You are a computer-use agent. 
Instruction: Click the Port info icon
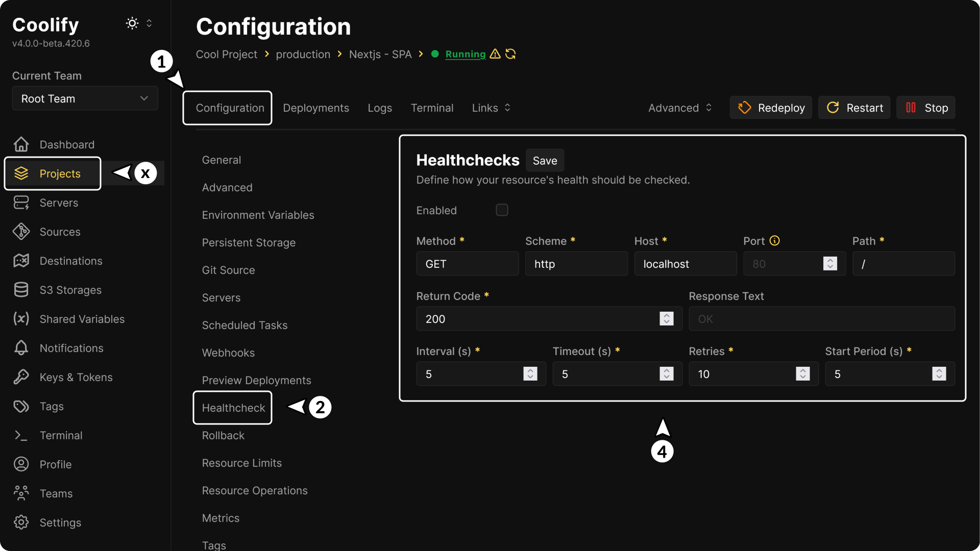pos(775,240)
